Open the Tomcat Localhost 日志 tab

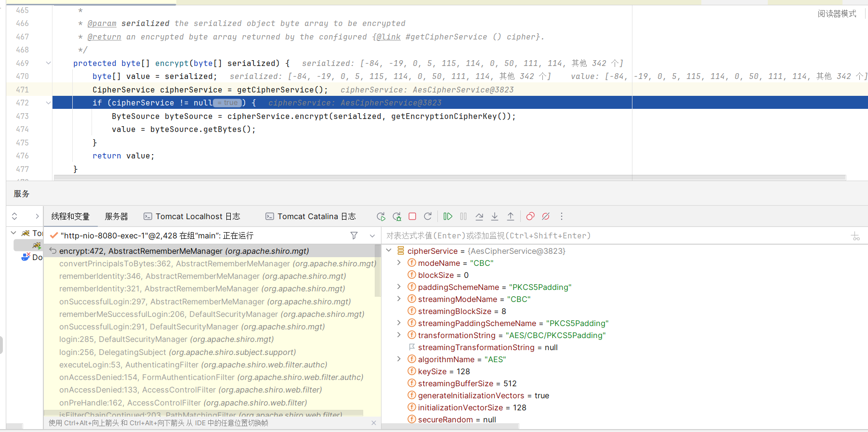click(192, 217)
